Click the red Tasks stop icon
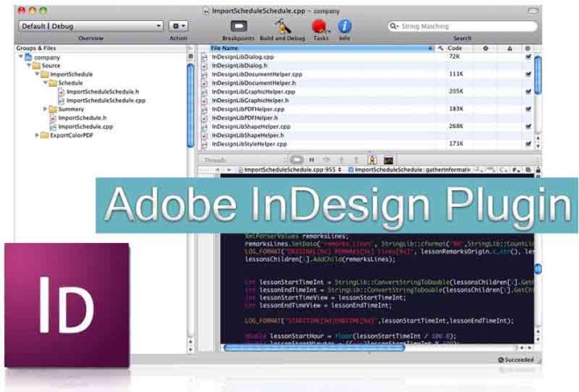Image resolution: width=579 pixels, height=392 pixels. [320, 26]
